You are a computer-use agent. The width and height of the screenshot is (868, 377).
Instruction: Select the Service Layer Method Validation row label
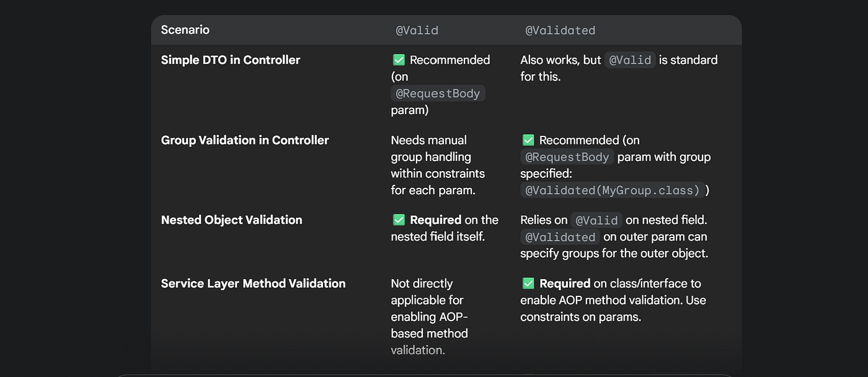point(253,283)
